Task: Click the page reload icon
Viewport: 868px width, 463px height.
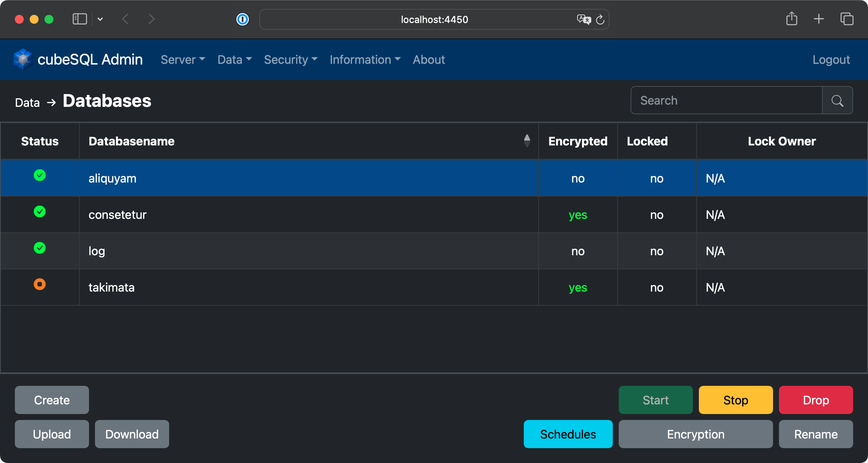Action: (x=600, y=20)
